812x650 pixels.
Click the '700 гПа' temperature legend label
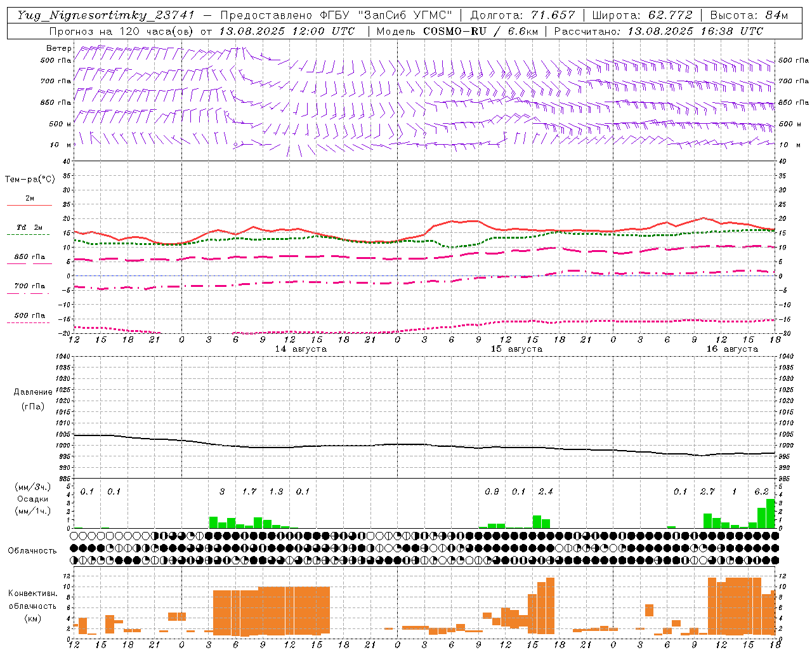(x=30, y=286)
